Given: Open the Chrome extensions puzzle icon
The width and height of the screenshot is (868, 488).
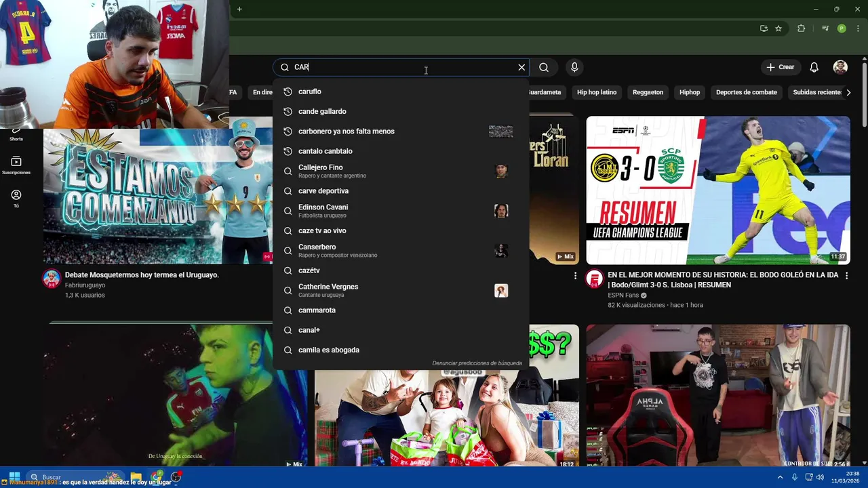Looking at the screenshot, I should [x=802, y=28].
